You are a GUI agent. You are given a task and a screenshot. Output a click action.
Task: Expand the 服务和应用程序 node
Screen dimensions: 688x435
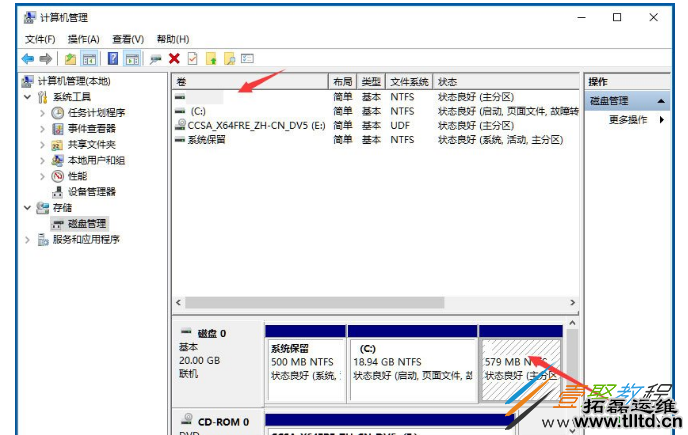27,240
